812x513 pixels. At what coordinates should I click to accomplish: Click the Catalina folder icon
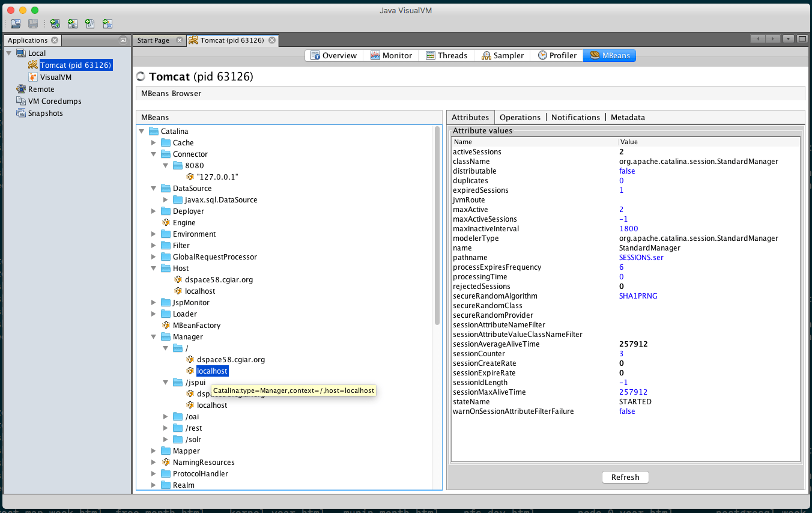pos(154,132)
